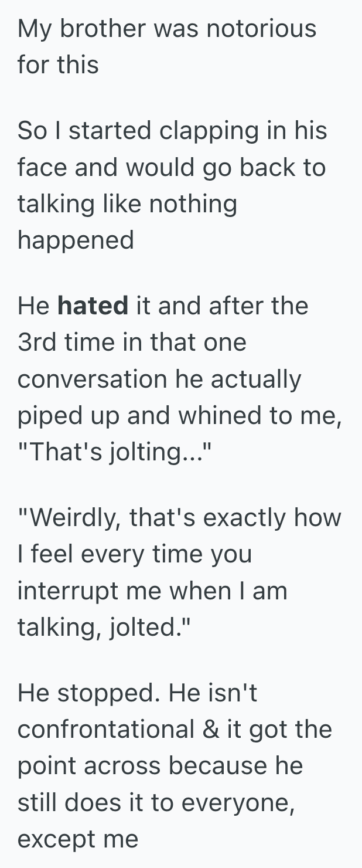
Task: Click the text "My brother was notorious"
Action: (x=167, y=28)
